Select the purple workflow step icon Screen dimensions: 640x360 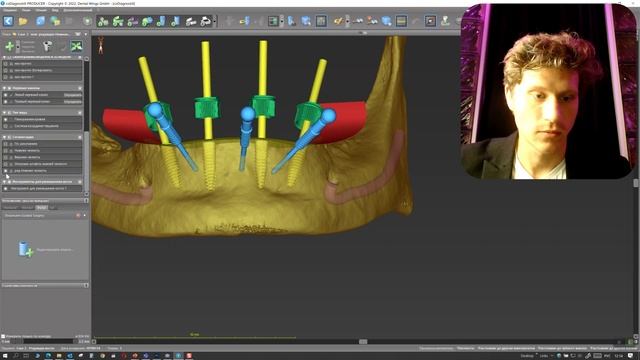click(x=133, y=21)
